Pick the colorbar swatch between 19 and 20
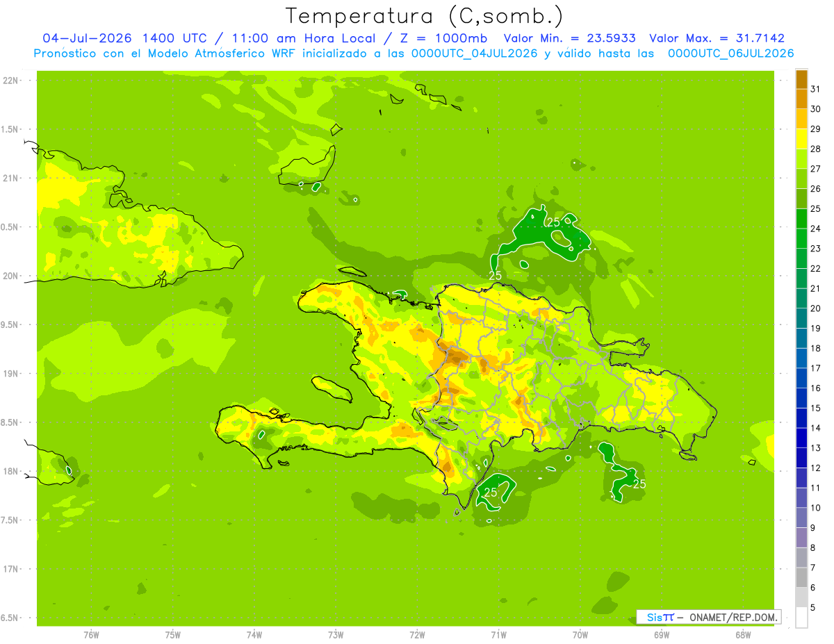This screenshot has width=834, height=644. [x=801, y=318]
